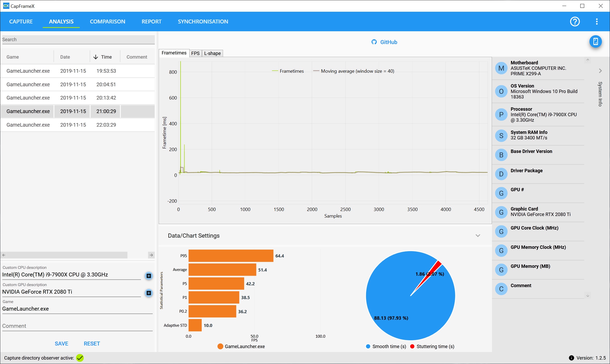Expand the Data/Chart Settings panel
610x364 pixels.
pyautogui.click(x=477, y=236)
